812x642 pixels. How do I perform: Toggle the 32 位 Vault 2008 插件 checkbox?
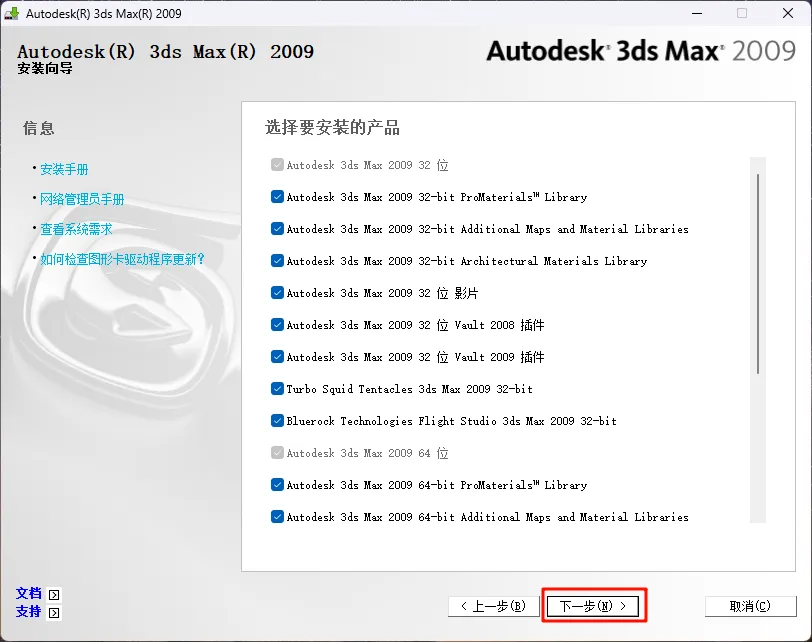point(277,325)
